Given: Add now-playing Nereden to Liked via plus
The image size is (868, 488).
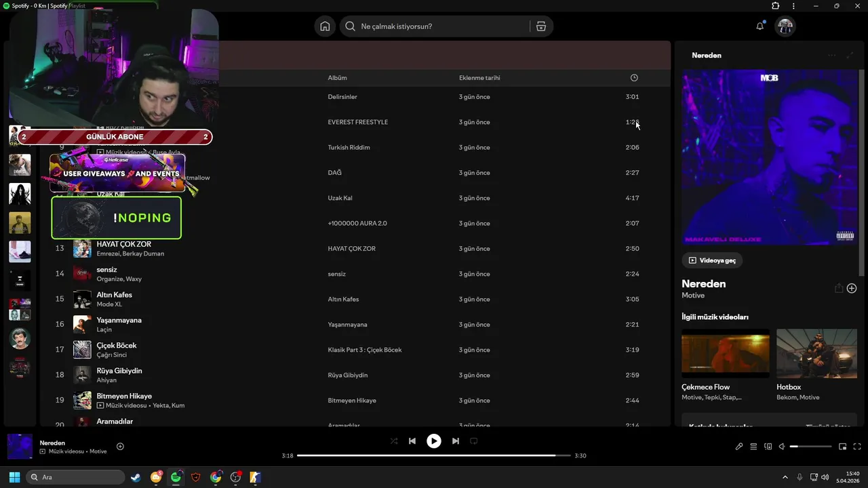Looking at the screenshot, I should tap(120, 446).
